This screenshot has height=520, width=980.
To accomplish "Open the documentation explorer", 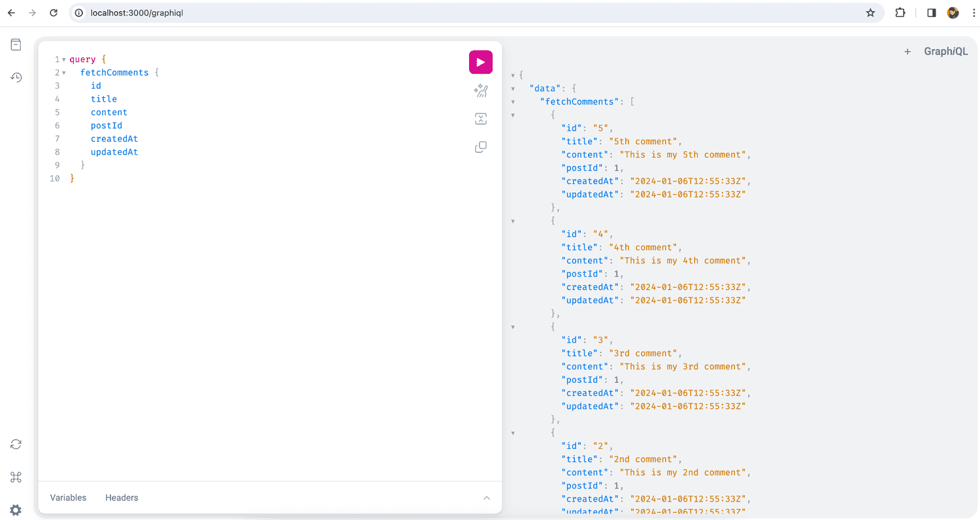I will pyautogui.click(x=16, y=44).
